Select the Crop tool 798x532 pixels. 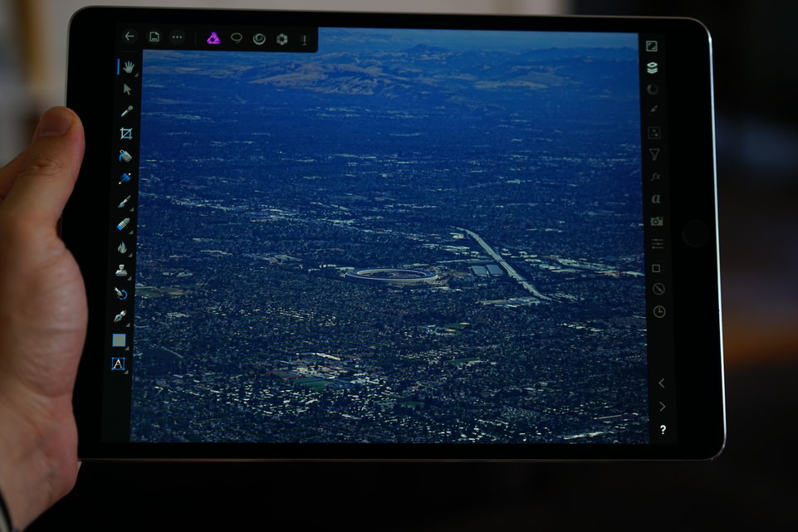tap(126, 134)
